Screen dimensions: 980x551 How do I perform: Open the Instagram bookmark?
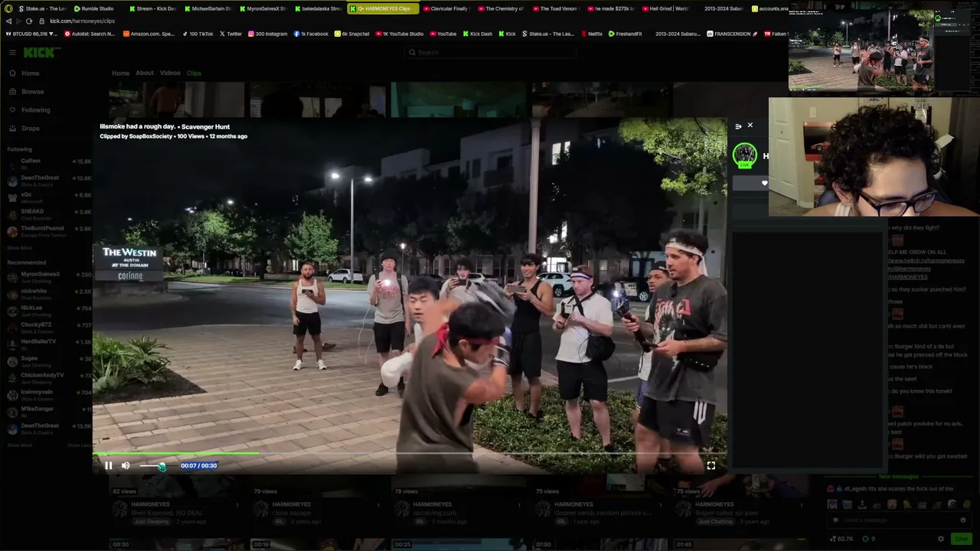[267, 34]
